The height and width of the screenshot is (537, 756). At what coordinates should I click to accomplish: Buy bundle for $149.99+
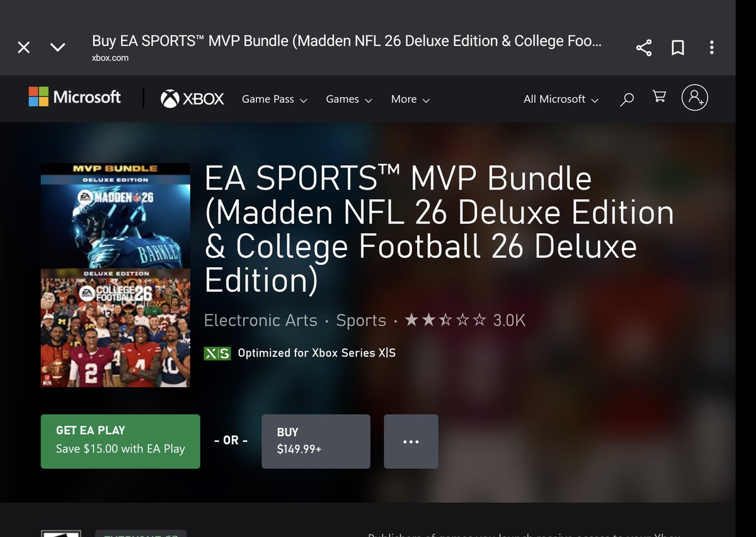(x=316, y=441)
